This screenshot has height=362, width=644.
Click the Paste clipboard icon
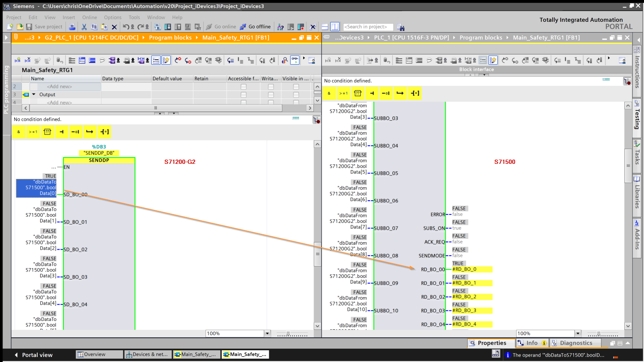click(104, 27)
